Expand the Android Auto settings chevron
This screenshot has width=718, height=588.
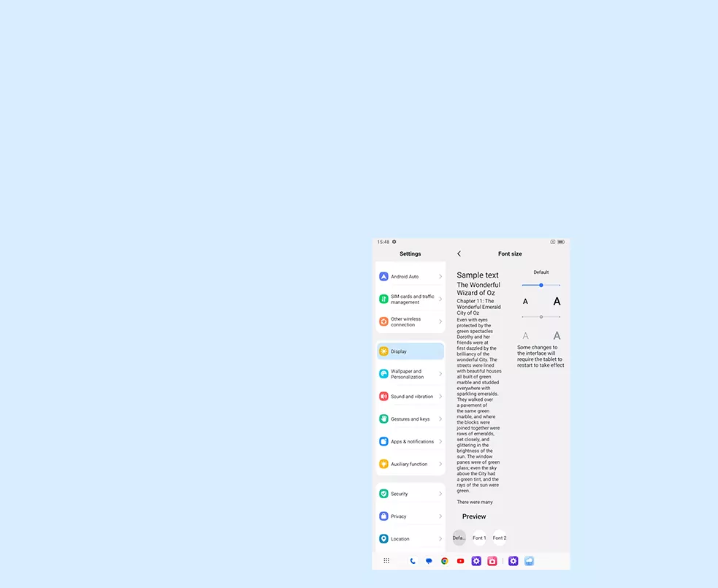(440, 277)
